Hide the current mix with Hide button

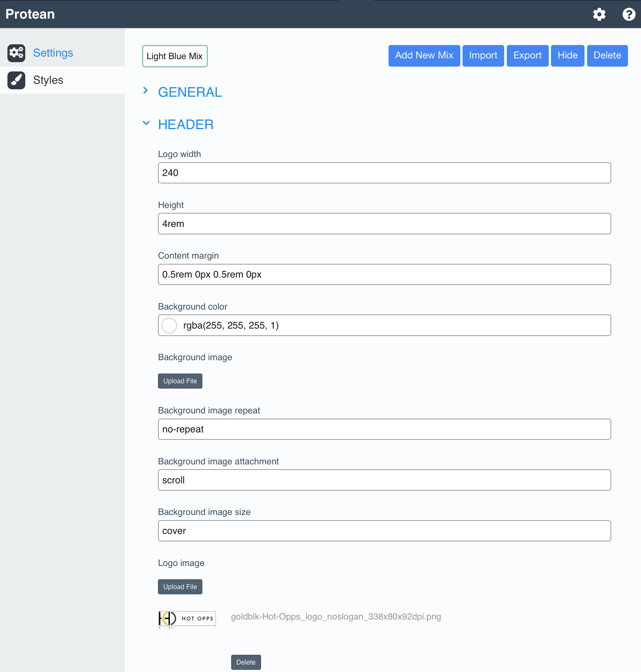tap(567, 56)
